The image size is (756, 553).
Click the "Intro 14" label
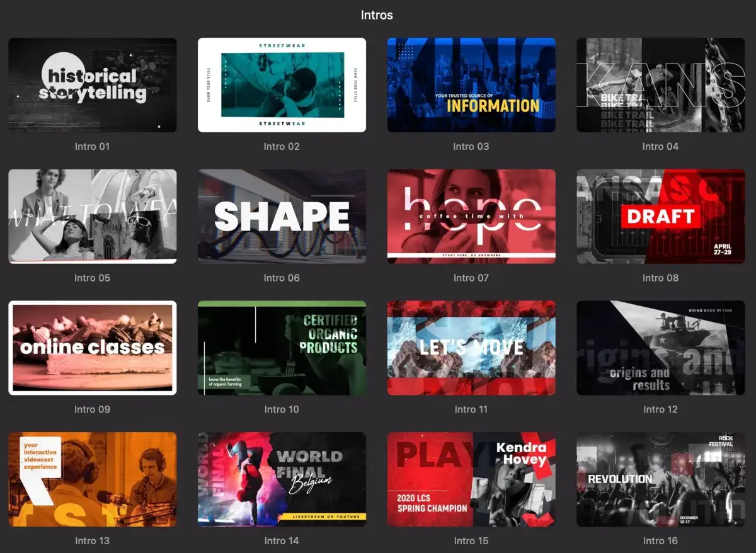[x=282, y=541]
